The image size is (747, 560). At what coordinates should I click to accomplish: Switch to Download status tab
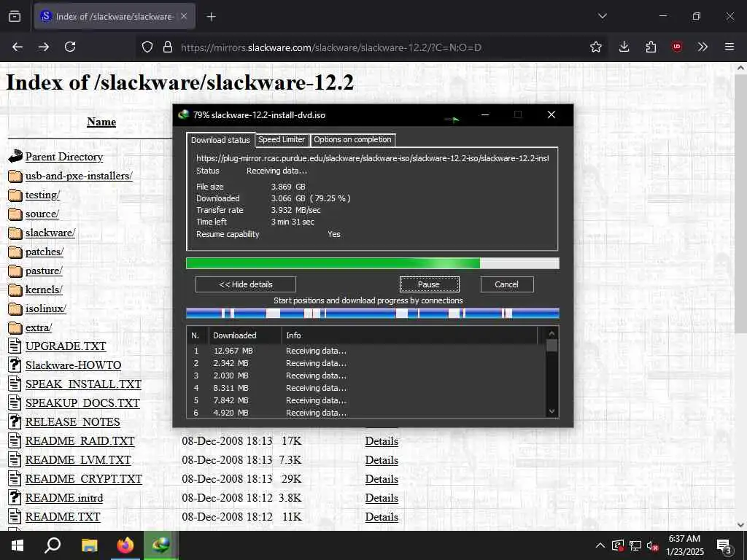pyautogui.click(x=220, y=140)
